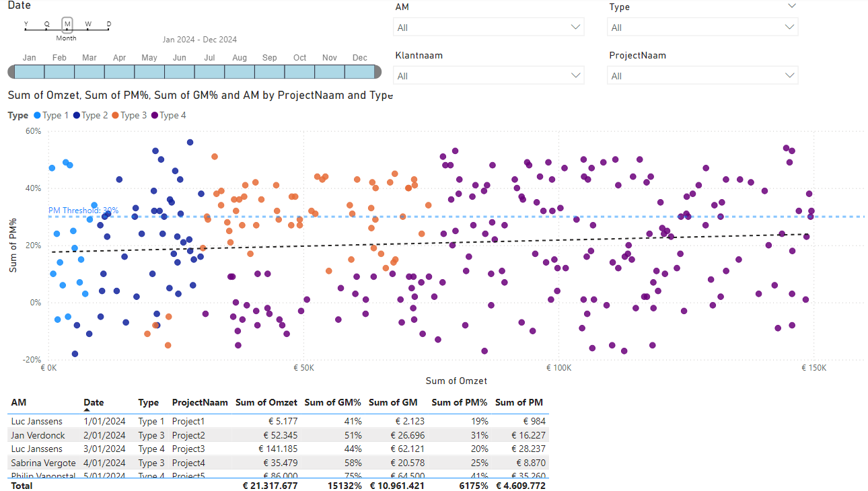Set timeline granularity to Day
The width and height of the screenshot is (868, 491).
[108, 24]
